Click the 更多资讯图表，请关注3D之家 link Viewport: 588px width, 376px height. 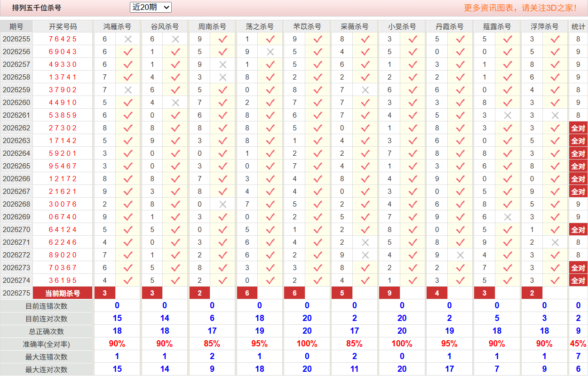tap(520, 8)
